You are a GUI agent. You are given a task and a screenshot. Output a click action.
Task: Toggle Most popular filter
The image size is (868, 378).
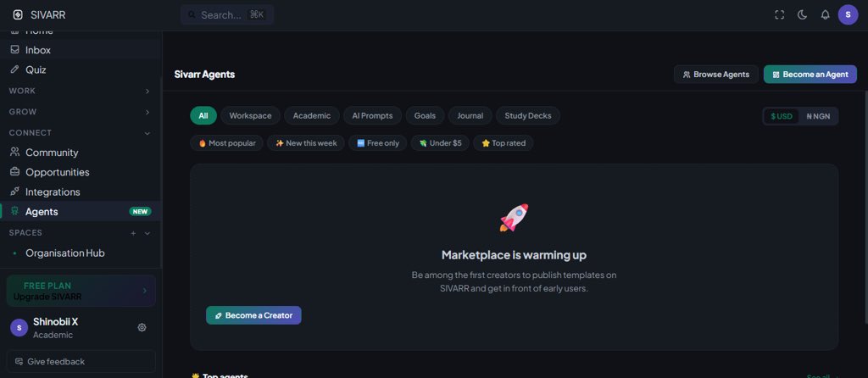point(226,142)
